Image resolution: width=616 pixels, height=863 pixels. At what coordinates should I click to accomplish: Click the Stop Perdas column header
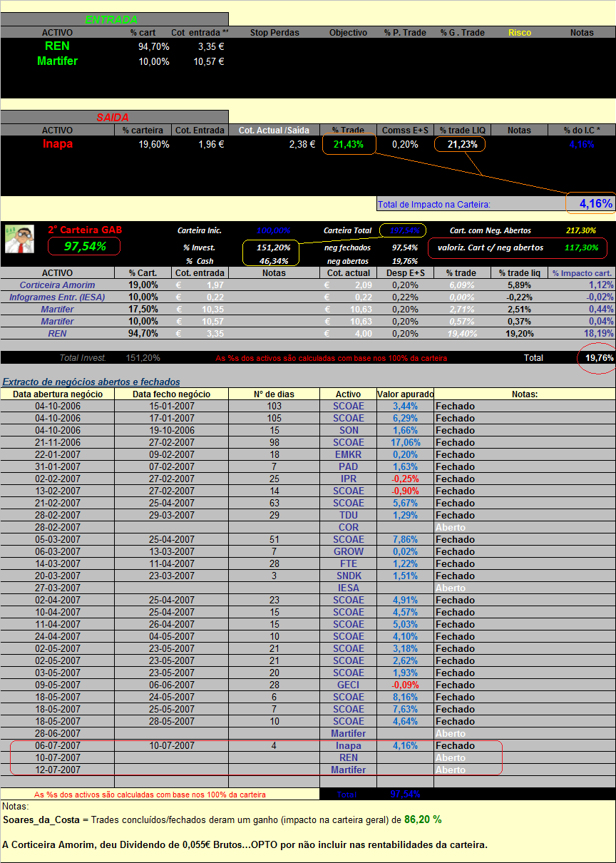(x=274, y=33)
